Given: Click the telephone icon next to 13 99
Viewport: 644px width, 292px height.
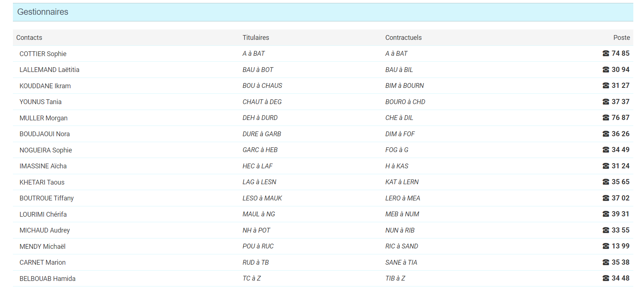Looking at the screenshot, I should (x=606, y=246).
